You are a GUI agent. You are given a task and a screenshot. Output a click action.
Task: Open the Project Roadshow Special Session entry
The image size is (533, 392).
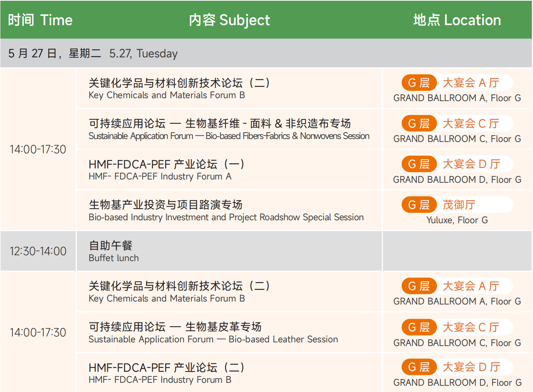click(226, 217)
